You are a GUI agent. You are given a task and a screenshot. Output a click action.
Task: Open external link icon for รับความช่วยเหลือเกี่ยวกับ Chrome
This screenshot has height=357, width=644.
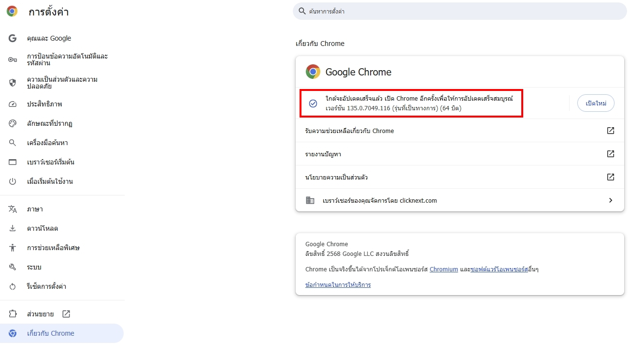coord(611,131)
